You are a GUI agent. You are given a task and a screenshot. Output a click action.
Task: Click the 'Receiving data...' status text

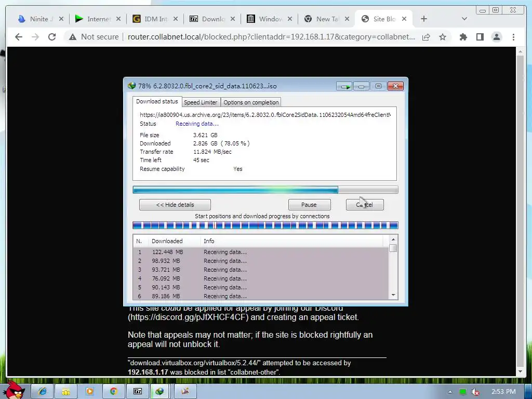[x=197, y=124]
